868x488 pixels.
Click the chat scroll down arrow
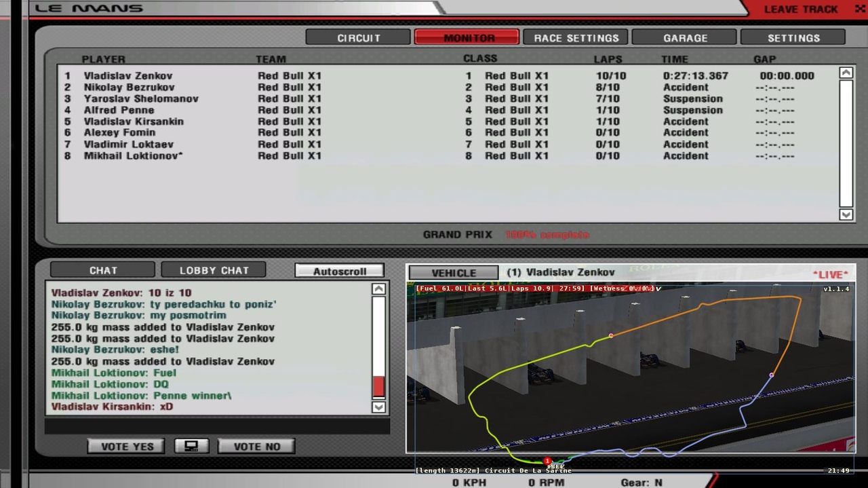[x=378, y=407]
